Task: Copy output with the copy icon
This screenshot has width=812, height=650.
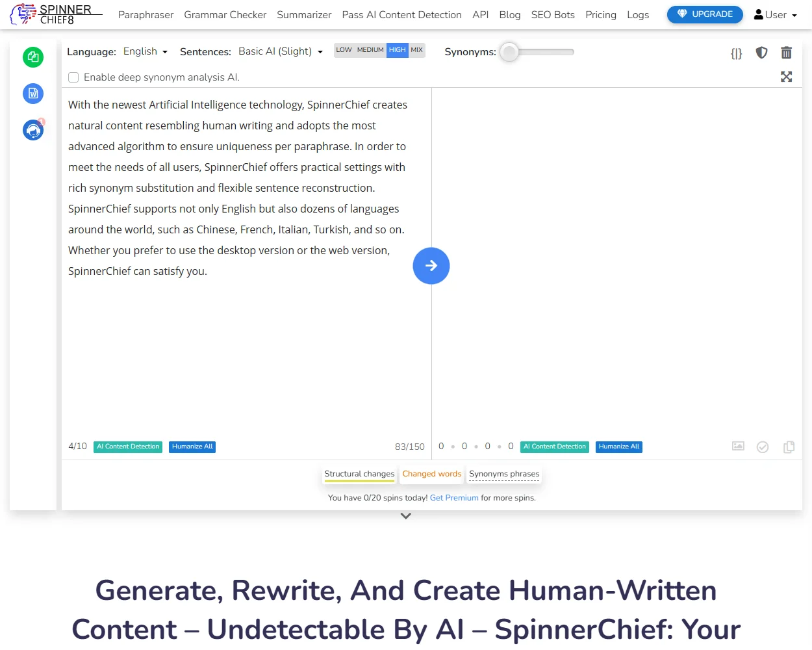Action: [x=789, y=447]
